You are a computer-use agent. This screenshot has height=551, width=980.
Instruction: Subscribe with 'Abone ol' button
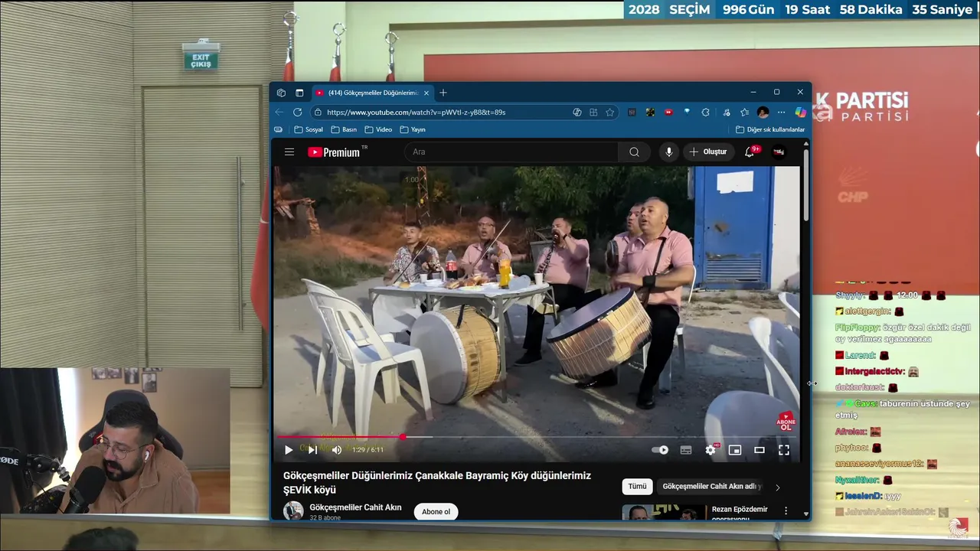click(436, 511)
